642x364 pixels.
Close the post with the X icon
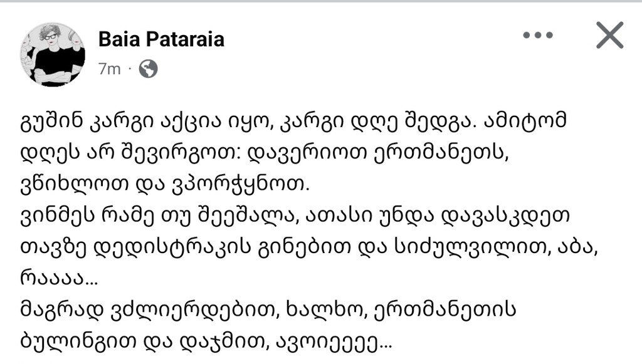pos(609,35)
